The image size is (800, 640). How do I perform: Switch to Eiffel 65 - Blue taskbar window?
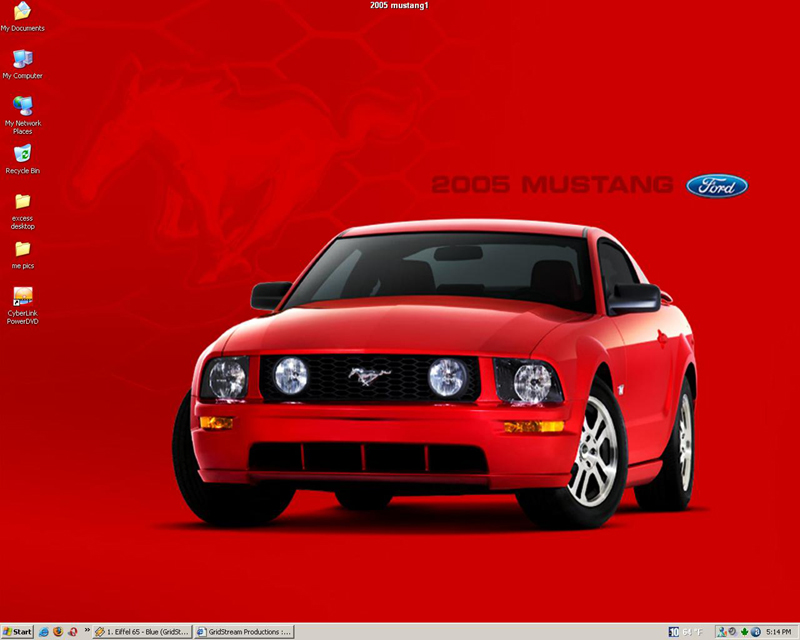(143, 632)
